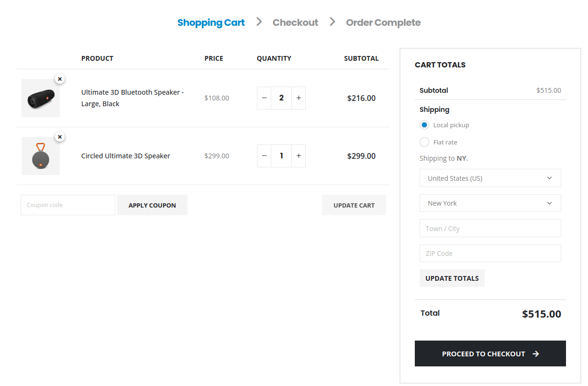Remove the Ultimate 3D Bluetooth Speaker item
This screenshot has height=386, width=588.
pyautogui.click(x=60, y=79)
